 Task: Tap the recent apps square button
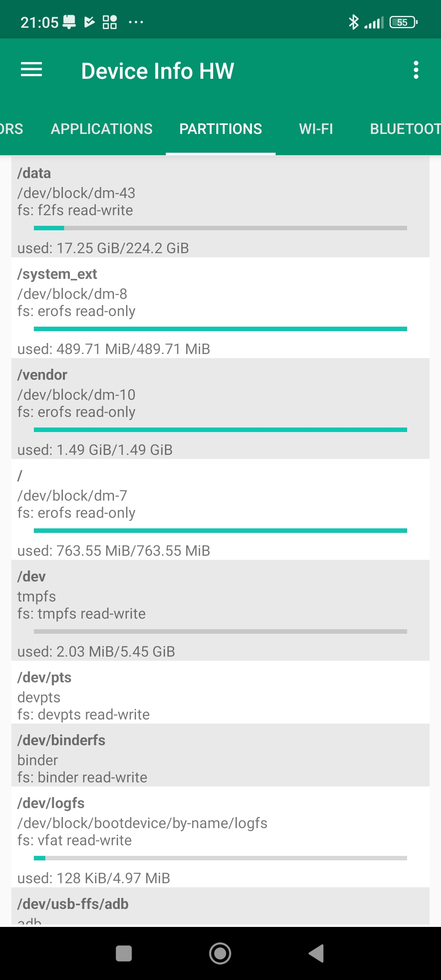click(x=124, y=953)
